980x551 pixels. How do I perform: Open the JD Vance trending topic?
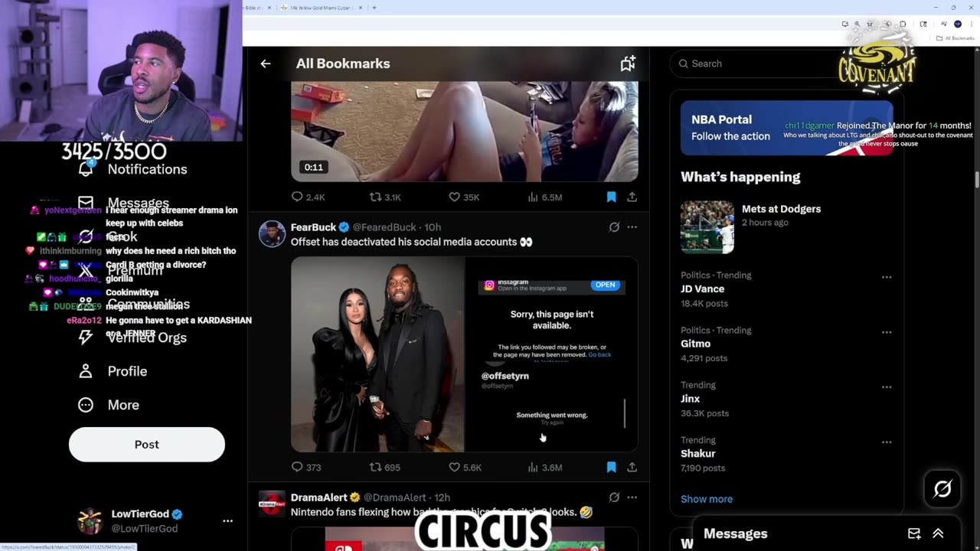702,289
